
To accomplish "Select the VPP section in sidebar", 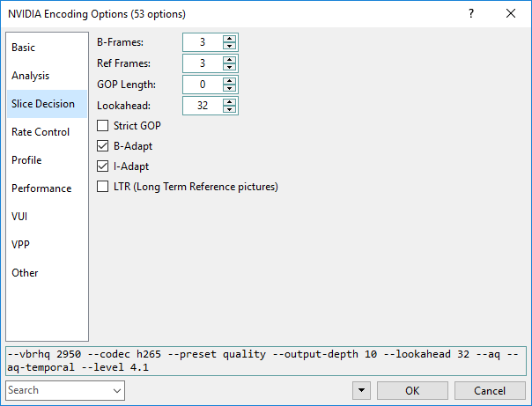I will tap(22, 245).
